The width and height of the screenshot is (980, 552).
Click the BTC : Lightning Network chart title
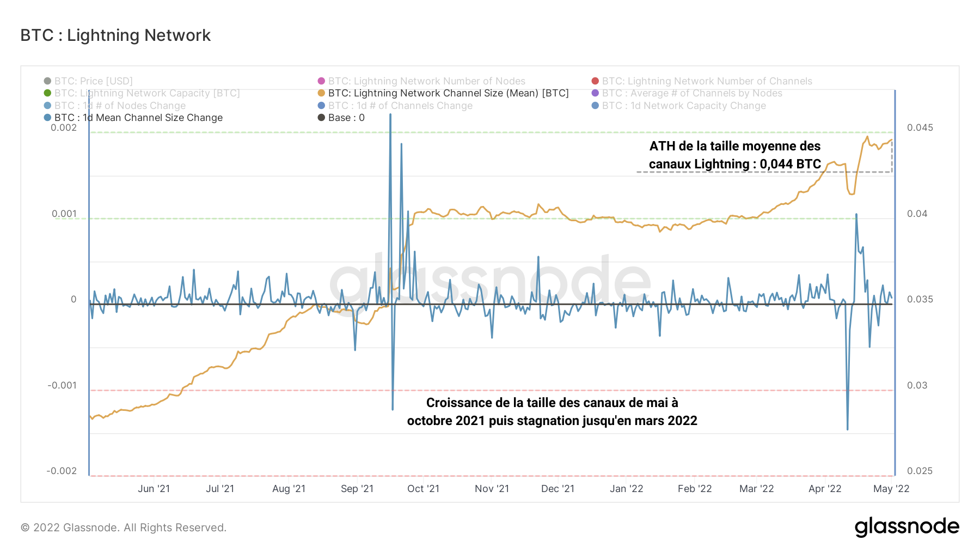(x=115, y=35)
